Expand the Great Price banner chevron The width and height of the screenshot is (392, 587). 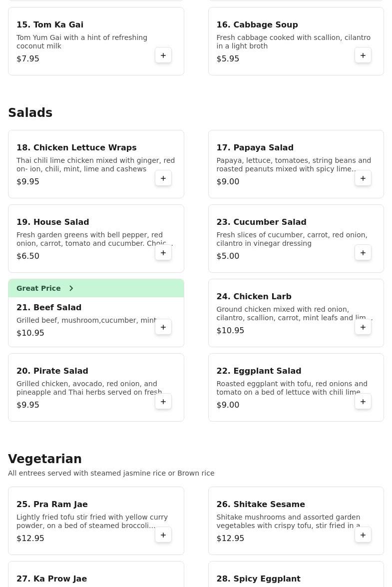(71, 288)
